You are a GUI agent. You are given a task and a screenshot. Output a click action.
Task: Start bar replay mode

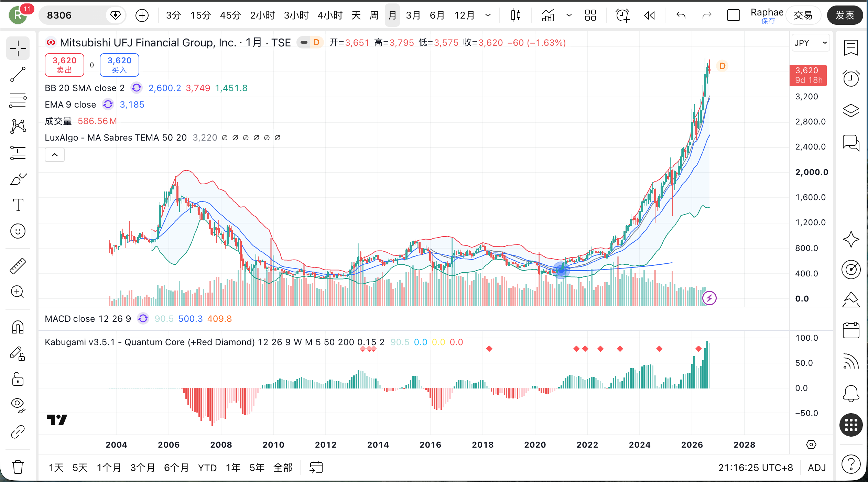(x=649, y=15)
